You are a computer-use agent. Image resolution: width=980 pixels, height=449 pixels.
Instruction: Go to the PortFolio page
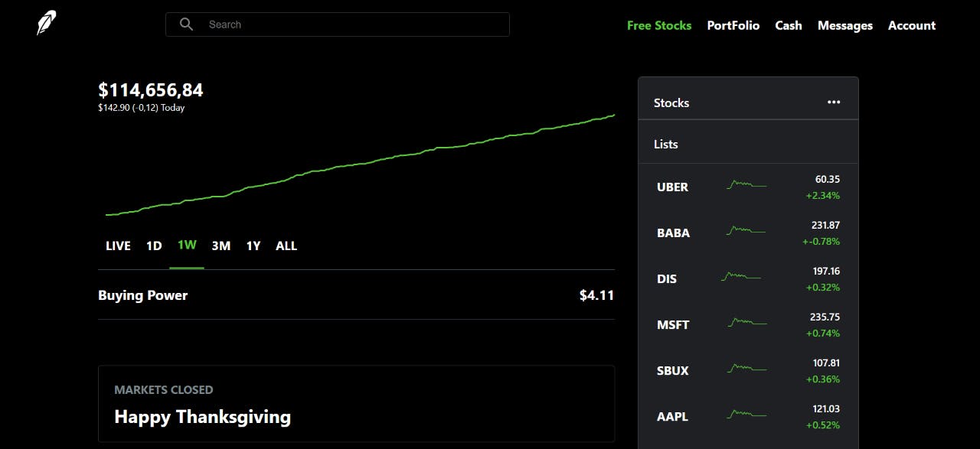click(x=733, y=25)
